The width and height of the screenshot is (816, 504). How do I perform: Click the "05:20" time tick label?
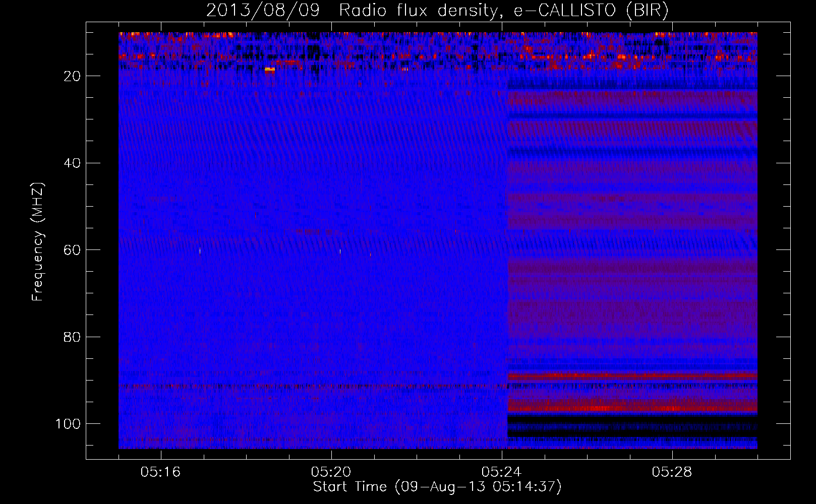click(x=331, y=472)
